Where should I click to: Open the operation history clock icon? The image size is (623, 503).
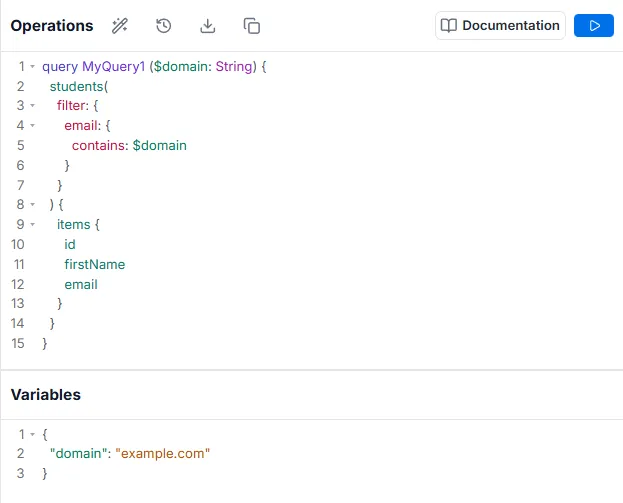164,26
